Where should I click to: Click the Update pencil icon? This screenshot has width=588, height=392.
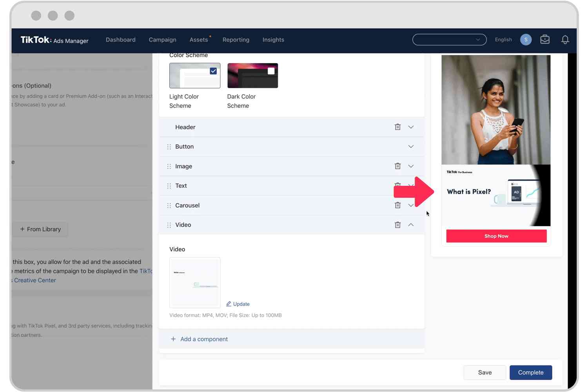230,304
